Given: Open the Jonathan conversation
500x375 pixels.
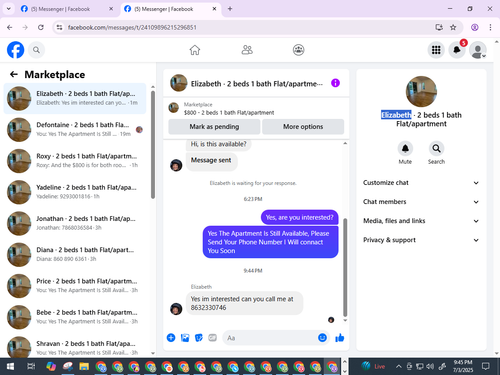Looking at the screenshot, I should pyautogui.click(x=75, y=223).
